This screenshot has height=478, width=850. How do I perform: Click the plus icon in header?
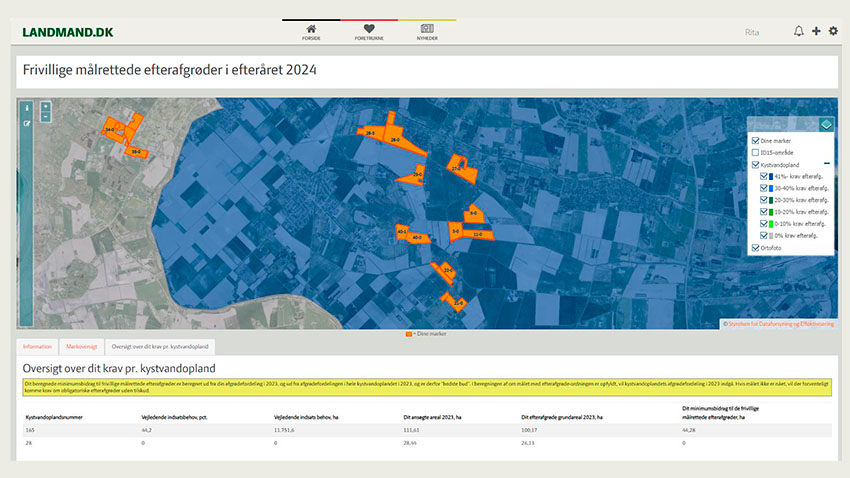click(x=816, y=32)
